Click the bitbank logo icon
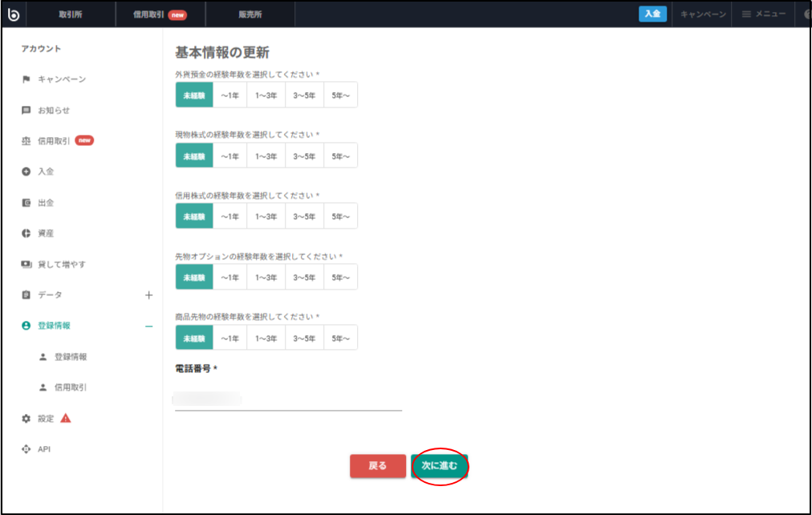This screenshot has width=812, height=515. click(x=14, y=14)
